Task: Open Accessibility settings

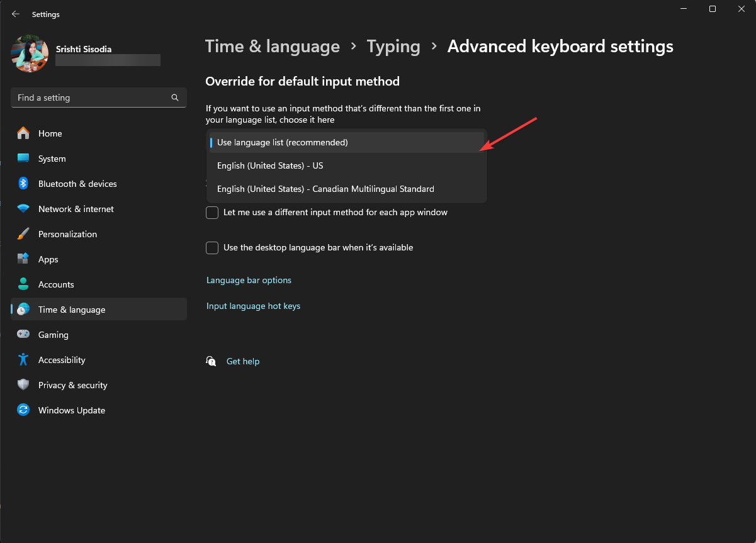Action: 62,360
